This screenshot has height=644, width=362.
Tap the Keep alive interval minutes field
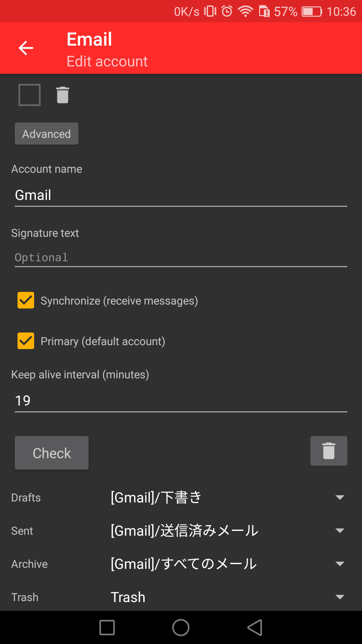181,400
